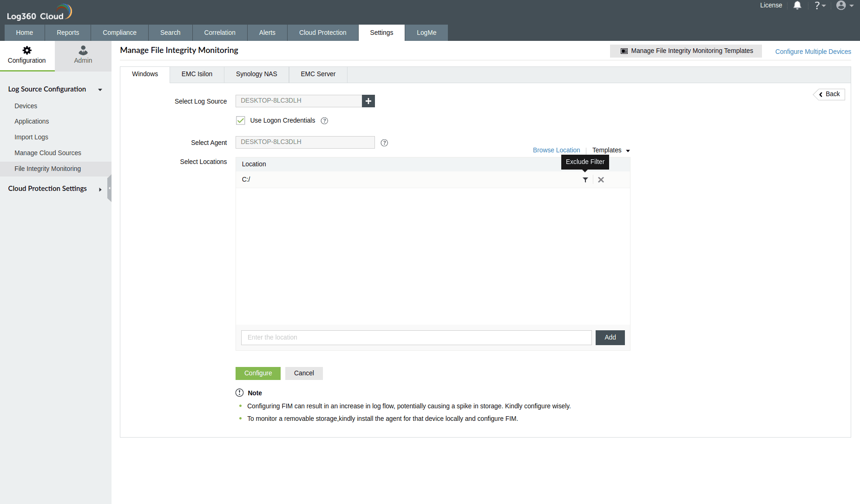Click the Select Log Source field
Image resolution: width=860 pixels, height=504 pixels.
click(x=299, y=101)
